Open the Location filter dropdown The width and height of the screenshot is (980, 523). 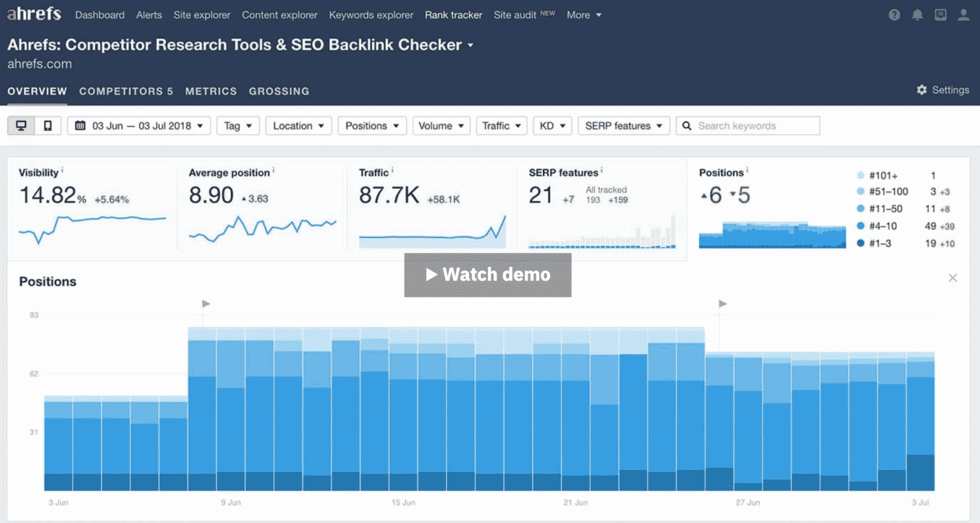(298, 125)
